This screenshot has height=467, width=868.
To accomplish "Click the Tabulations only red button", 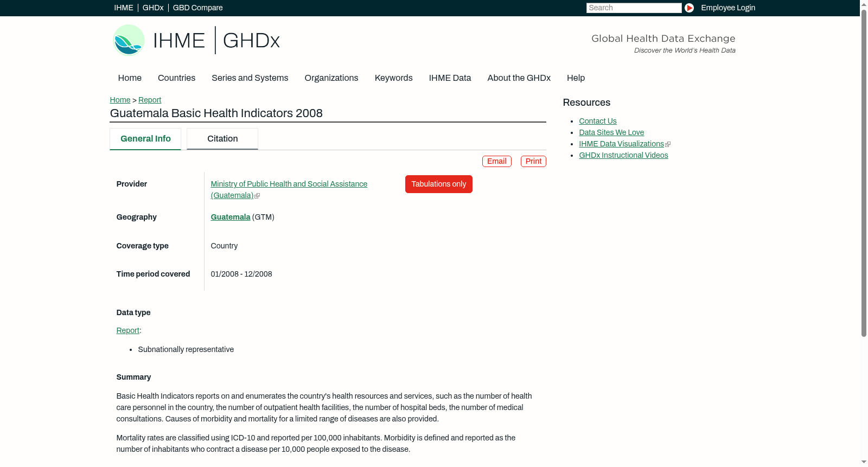I will pos(439,184).
